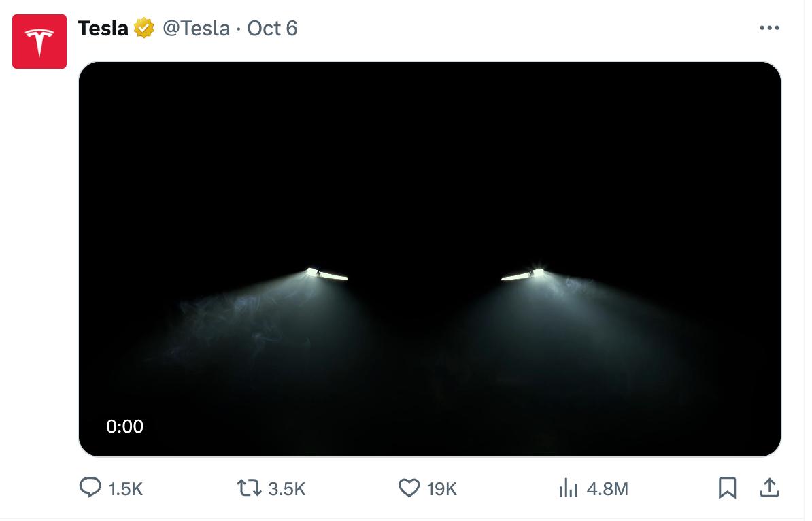Click the Tesla display name
812x521 pixels.
(103, 29)
